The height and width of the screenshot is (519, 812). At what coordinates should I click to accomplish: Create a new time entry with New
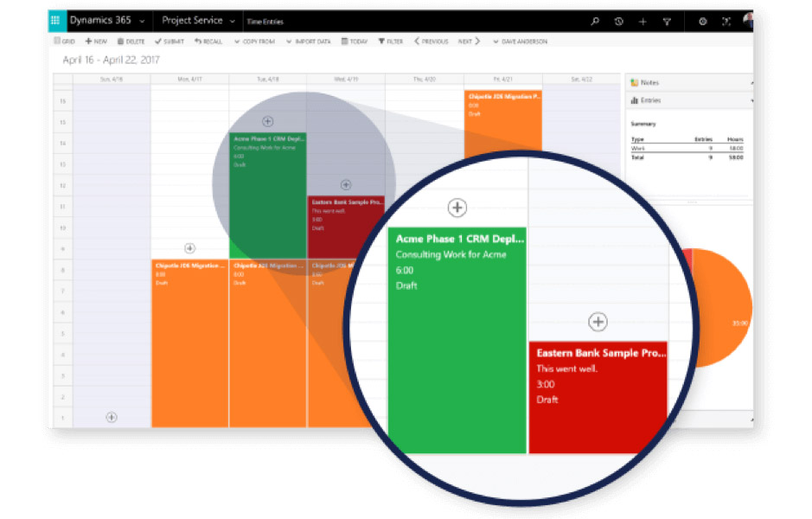pyautogui.click(x=96, y=42)
